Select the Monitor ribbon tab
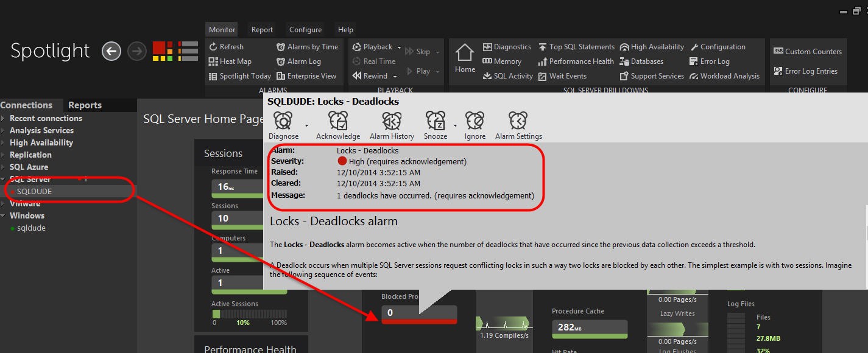The height and width of the screenshot is (353, 868). pos(222,29)
